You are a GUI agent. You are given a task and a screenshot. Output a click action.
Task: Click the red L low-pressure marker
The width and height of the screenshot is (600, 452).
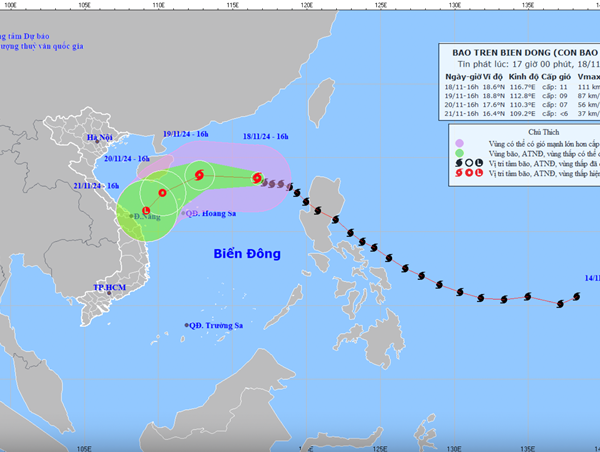coord(146,210)
